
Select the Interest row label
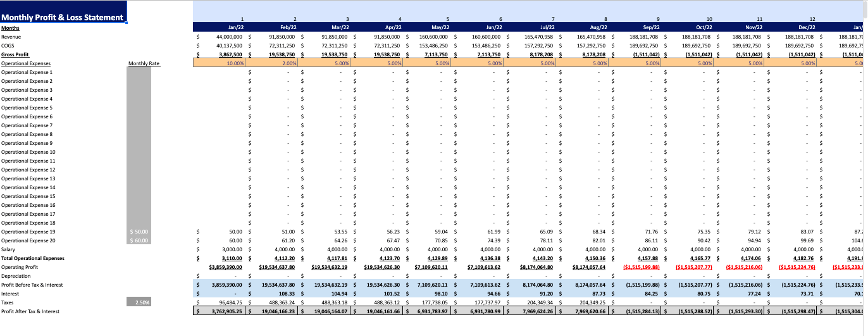pyautogui.click(x=10, y=294)
